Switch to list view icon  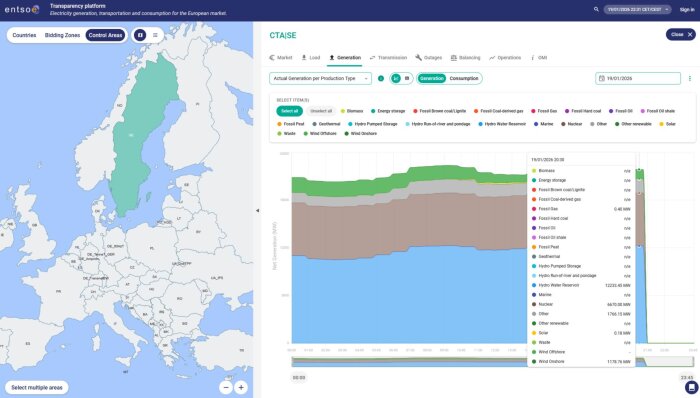(155, 35)
